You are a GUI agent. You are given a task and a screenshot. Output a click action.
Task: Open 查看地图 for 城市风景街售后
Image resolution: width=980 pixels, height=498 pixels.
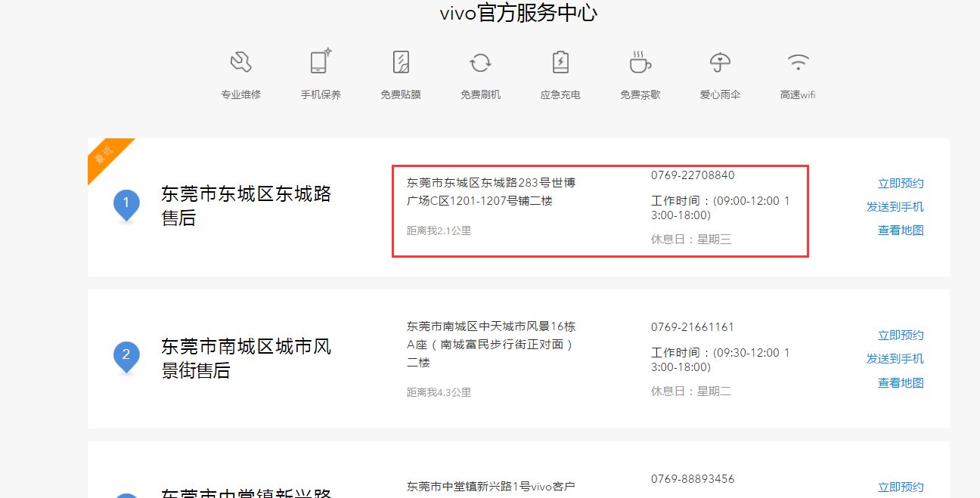point(900,382)
